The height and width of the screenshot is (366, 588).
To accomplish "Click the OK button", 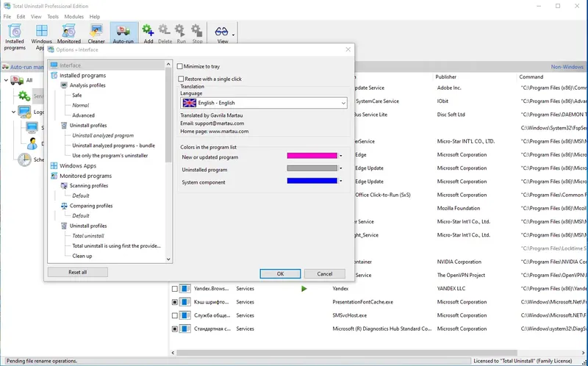I will click(280, 273).
